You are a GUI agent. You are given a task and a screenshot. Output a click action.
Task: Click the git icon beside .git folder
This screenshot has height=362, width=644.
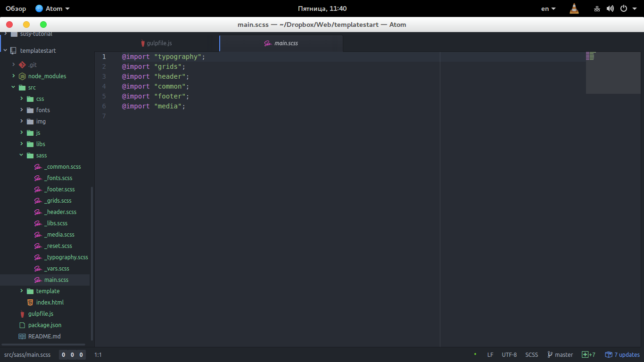[x=22, y=65]
